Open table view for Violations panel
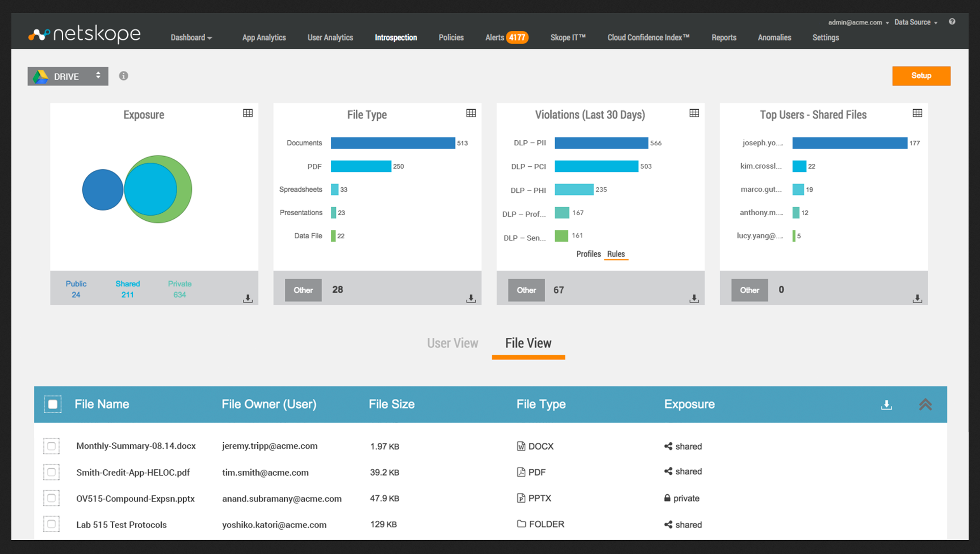This screenshot has width=980, height=554. 694,113
